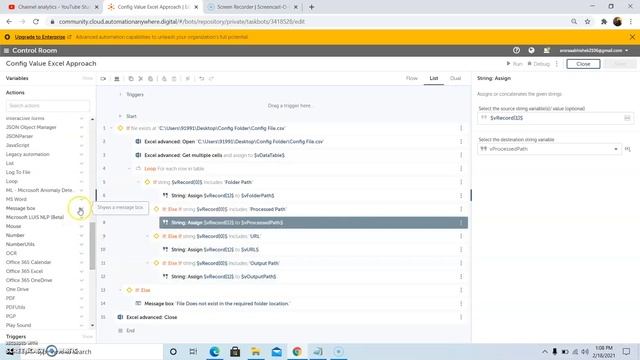Click the cut (scissors) icon in editor toolbar
This screenshot has width=640, height=360.
[x=141, y=78]
